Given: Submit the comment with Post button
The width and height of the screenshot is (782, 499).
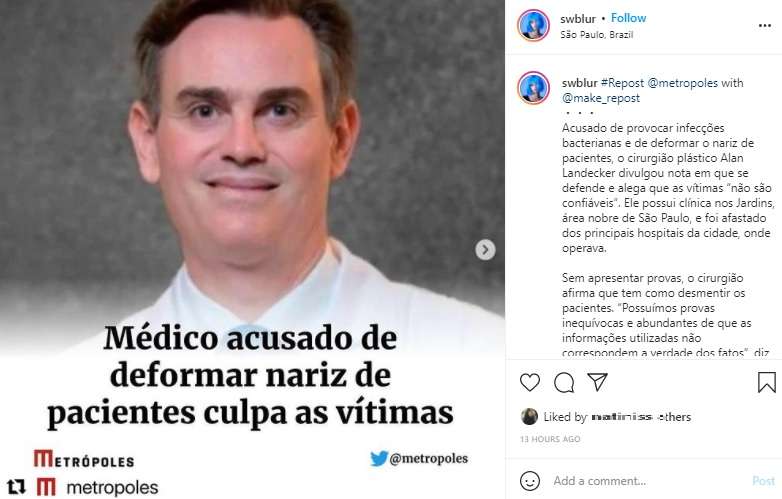Looking at the screenshot, I should coord(763,481).
